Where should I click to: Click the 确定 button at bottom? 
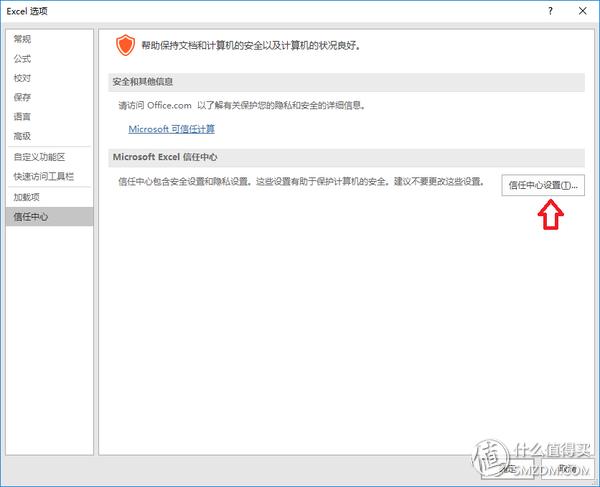[x=508, y=469]
